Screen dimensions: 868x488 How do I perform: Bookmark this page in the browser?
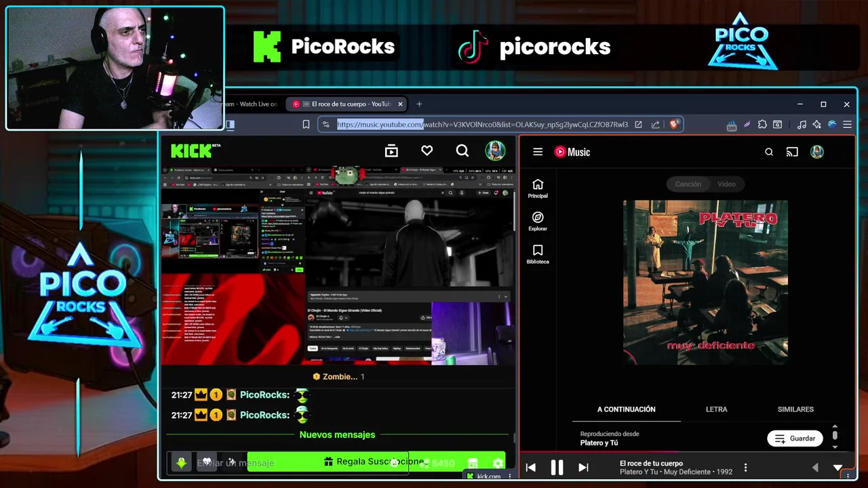[306, 125]
